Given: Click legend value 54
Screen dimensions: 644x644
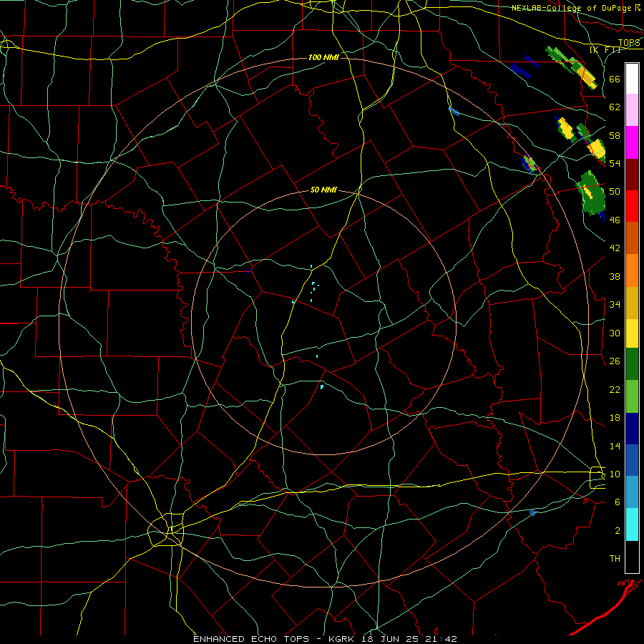Looking at the screenshot, I should (x=615, y=163).
